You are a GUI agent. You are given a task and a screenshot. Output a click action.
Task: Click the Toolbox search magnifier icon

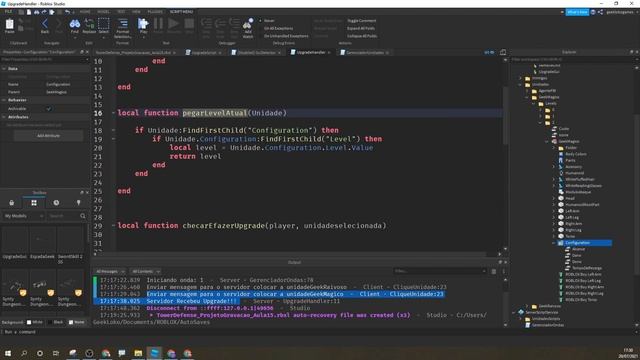coord(83,216)
